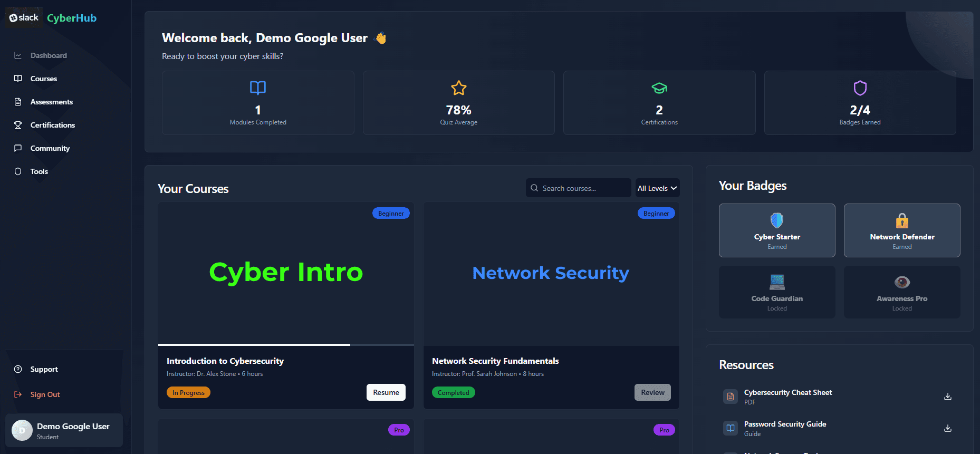Open the Password Security Guide resource
980x454 pixels.
pos(785,424)
